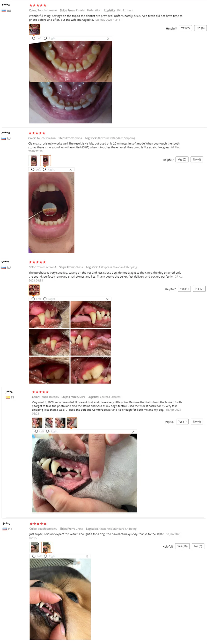Close E***a's expanded photo viewer
The width and height of the screenshot is (207, 644).
(87, 556)
